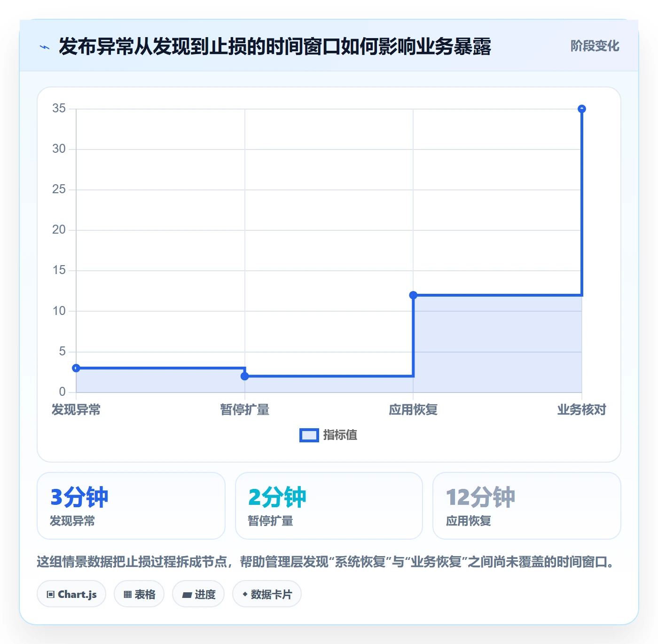Click the y-axis value 35
The height and width of the screenshot is (644, 658).
pos(59,109)
